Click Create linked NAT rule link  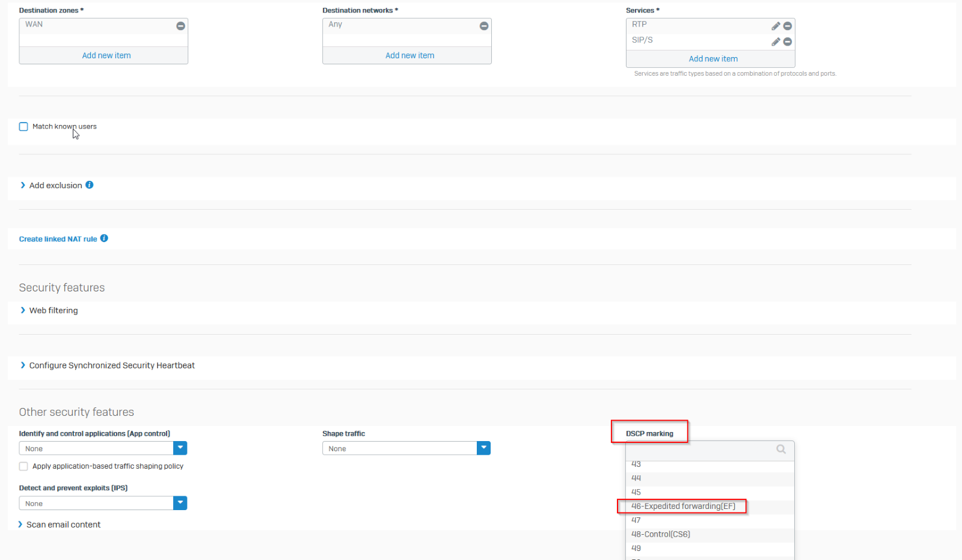click(58, 239)
